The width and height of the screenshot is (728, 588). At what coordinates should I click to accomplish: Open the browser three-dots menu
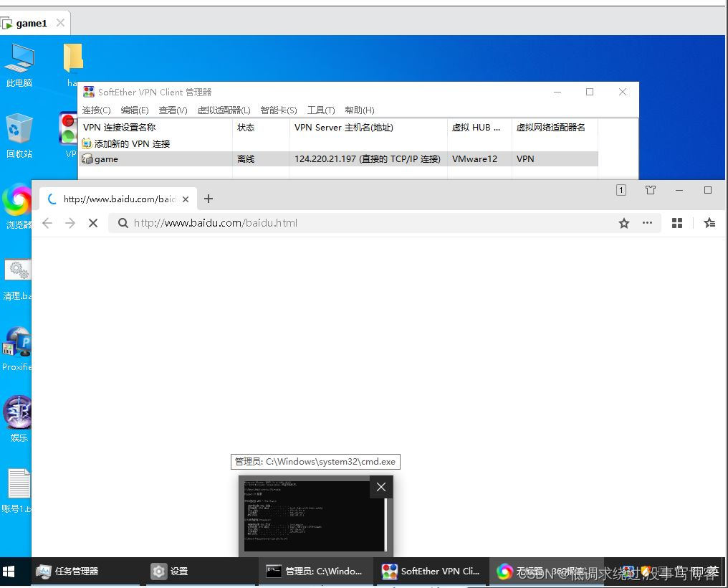pyautogui.click(x=647, y=223)
